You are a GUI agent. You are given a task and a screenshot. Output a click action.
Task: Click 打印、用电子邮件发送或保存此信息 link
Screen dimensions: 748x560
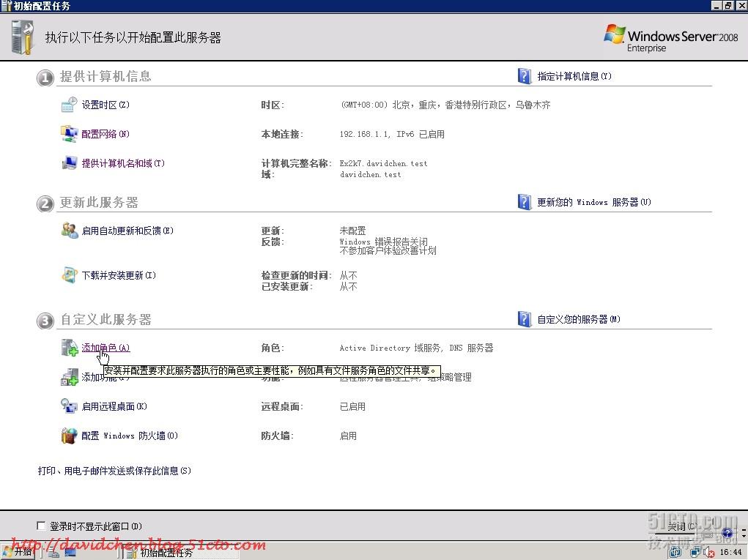point(114,471)
